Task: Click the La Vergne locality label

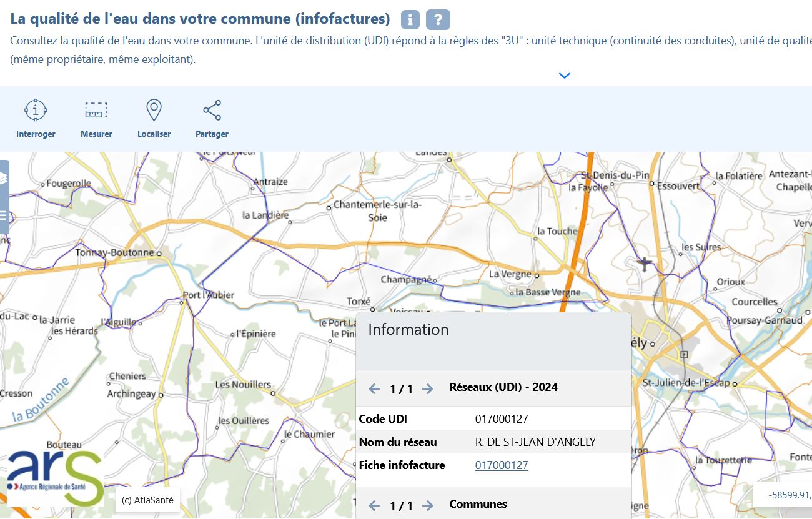Action: pos(510,274)
